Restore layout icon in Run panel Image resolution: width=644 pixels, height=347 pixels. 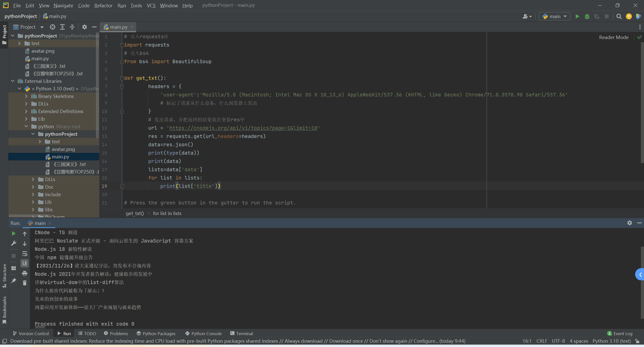[x=14, y=268]
